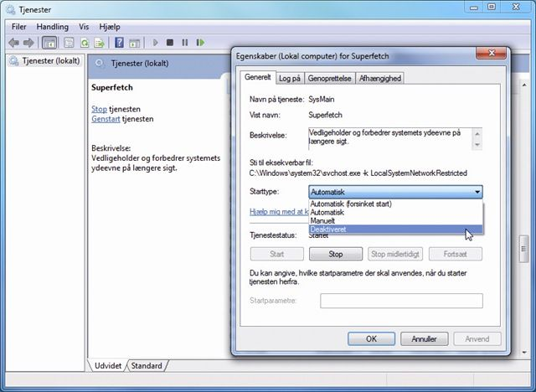This screenshot has width=536, height=392.
Task: Click the OK button
Action: [371, 339]
